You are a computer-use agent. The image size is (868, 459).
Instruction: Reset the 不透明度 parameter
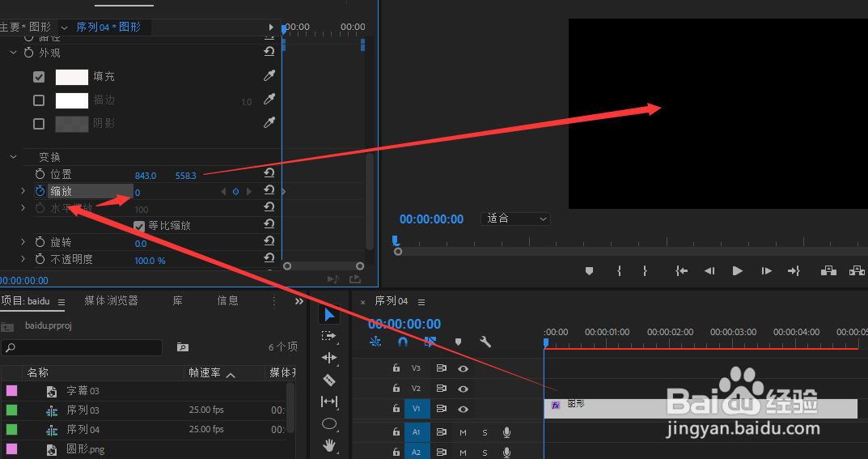point(269,257)
